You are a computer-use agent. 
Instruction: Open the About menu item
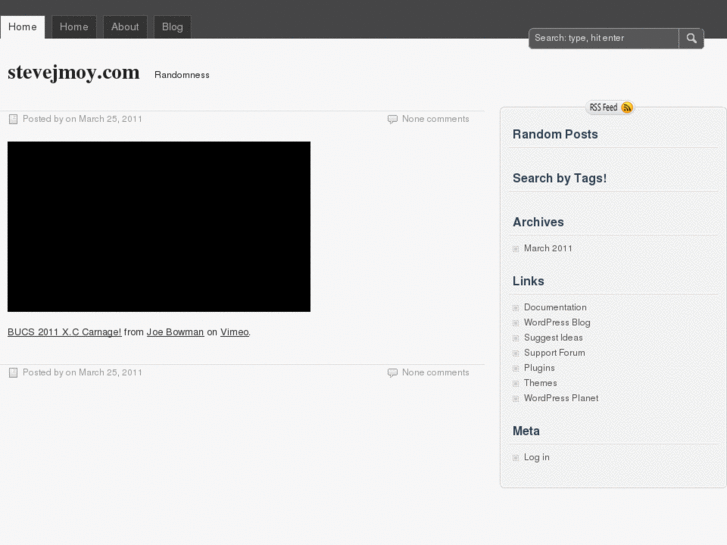[x=125, y=27]
